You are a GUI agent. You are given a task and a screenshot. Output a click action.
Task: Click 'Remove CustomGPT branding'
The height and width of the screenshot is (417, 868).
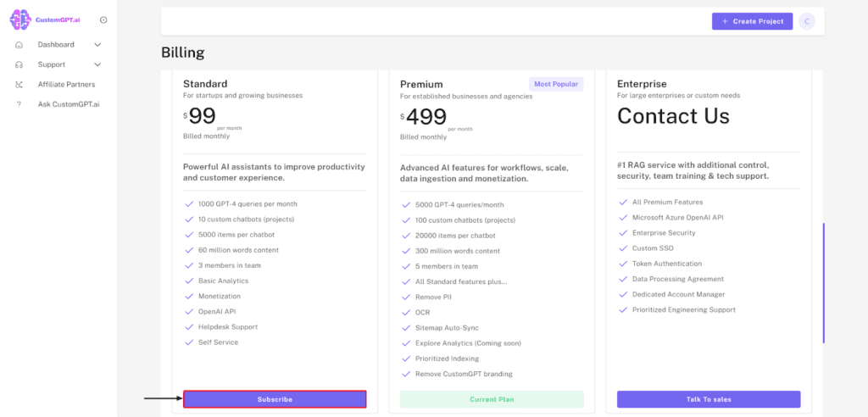464,374
